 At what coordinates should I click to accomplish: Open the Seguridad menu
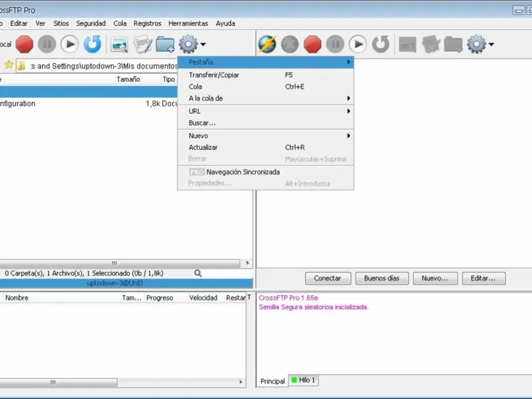click(x=90, y=23)
